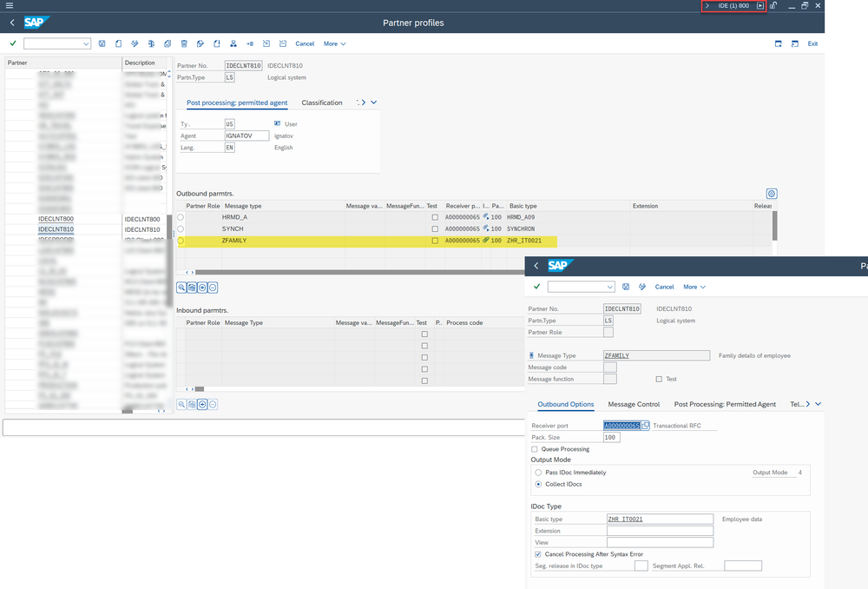Click the green checkmark Continue icon
Viewport: 868px width, 589px height.
click(x=12, y=43)
